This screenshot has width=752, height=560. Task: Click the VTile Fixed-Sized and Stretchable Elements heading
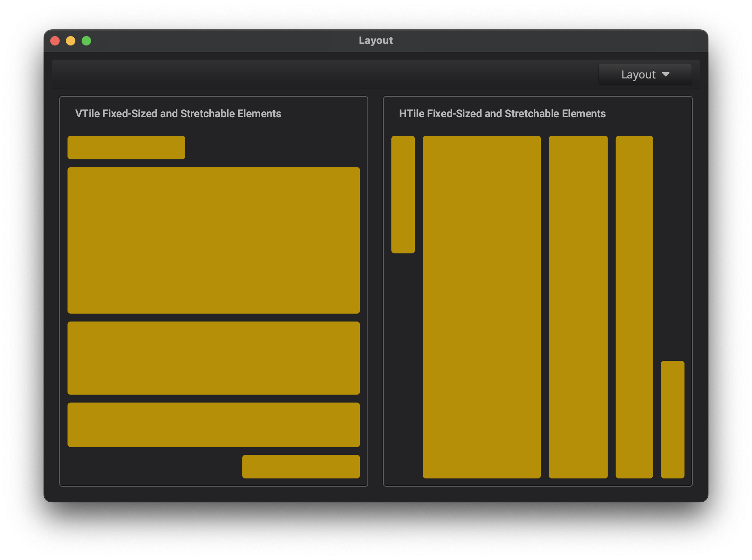click(x=178, y=114)
